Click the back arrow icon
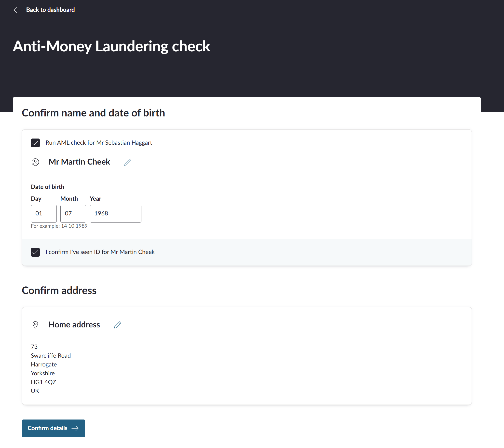 (17, 10)
